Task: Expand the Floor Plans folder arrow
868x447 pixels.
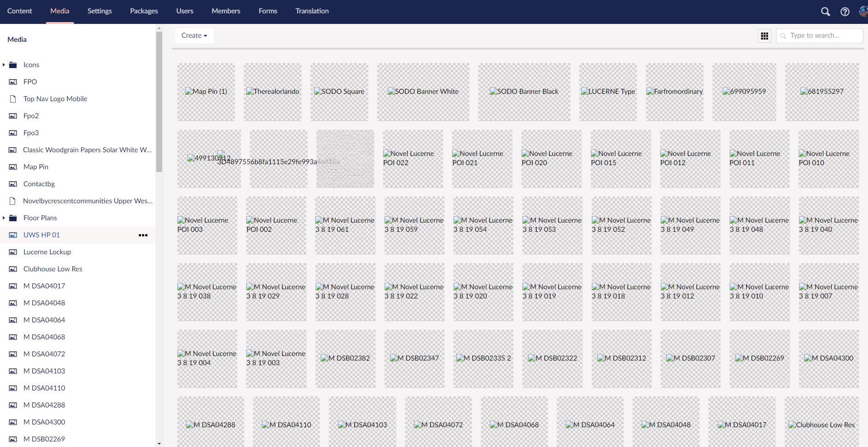Action: point(4,218)
